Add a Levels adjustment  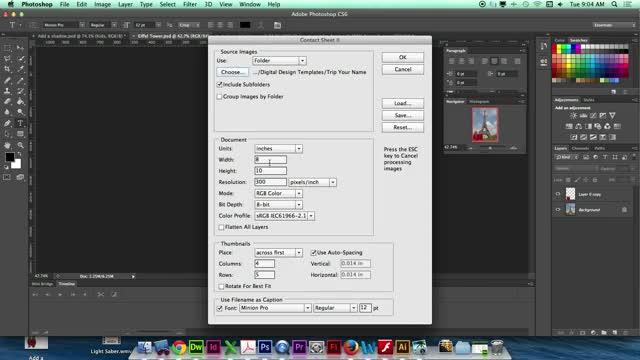click(x=583, y=116)
